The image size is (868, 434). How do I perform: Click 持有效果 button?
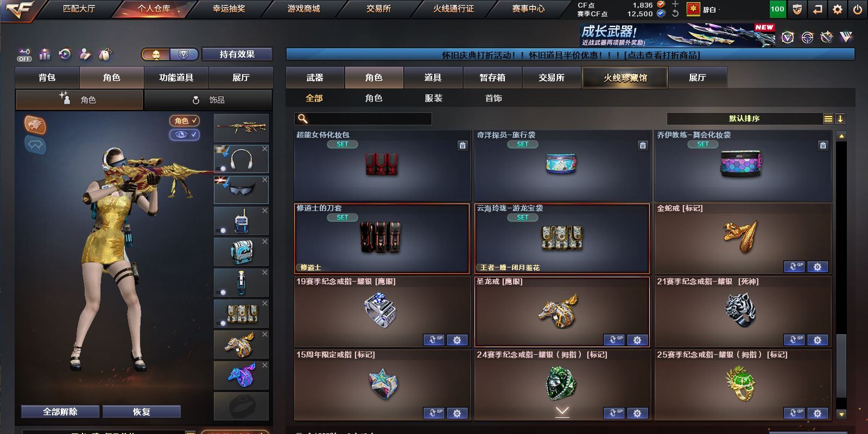click(x=237, y=54)
